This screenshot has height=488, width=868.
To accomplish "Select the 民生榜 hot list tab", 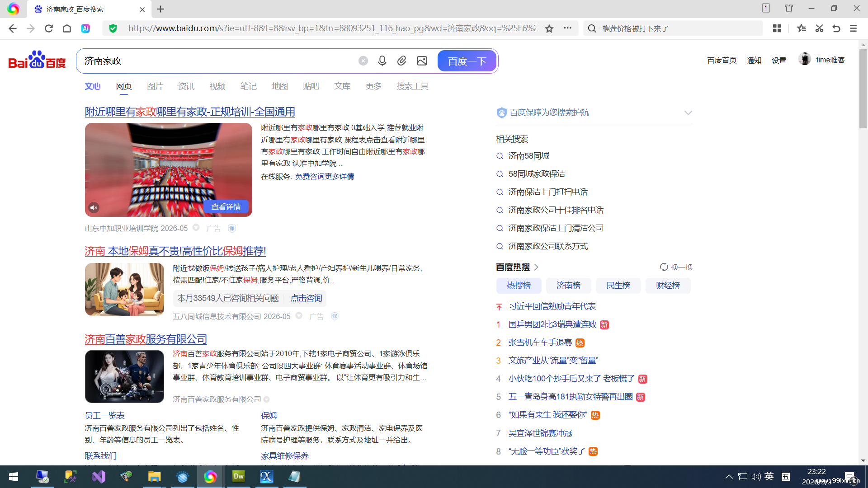I will [x=618, y=286].
